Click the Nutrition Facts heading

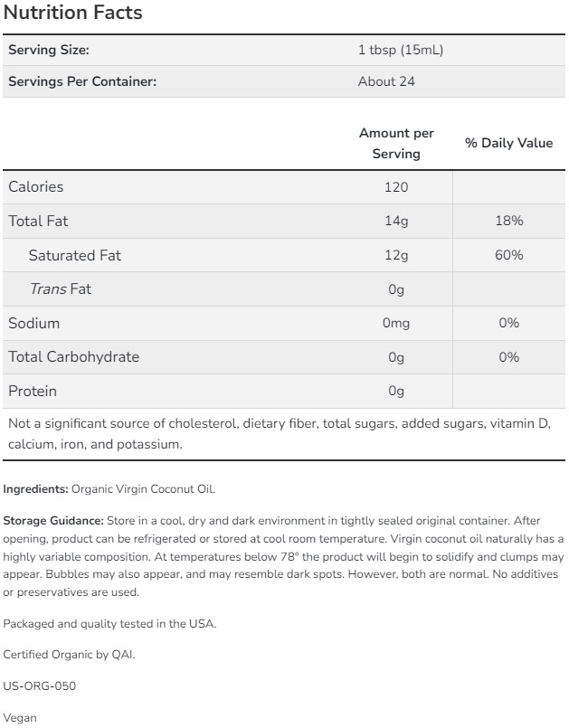pos(72,14)
